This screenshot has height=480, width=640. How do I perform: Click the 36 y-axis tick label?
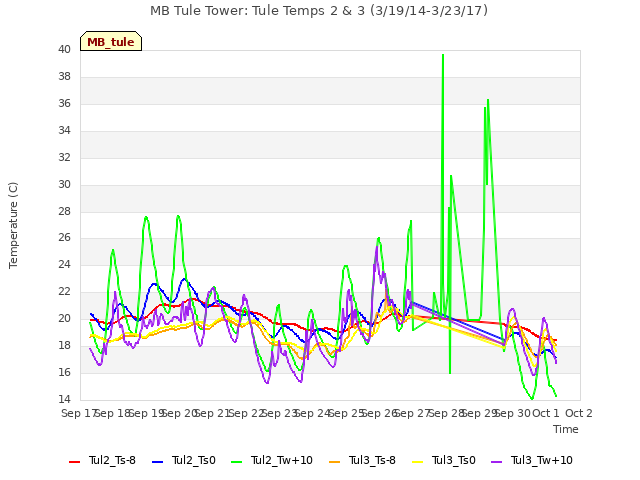click(x=64, y=104)
